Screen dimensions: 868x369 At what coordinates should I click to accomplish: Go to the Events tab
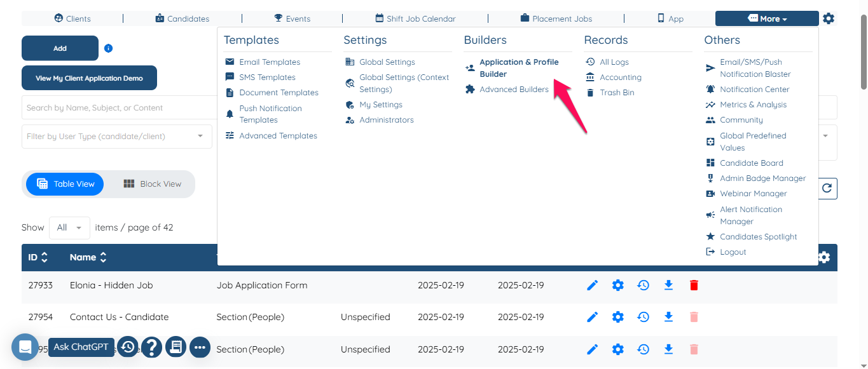click(292, 18)
